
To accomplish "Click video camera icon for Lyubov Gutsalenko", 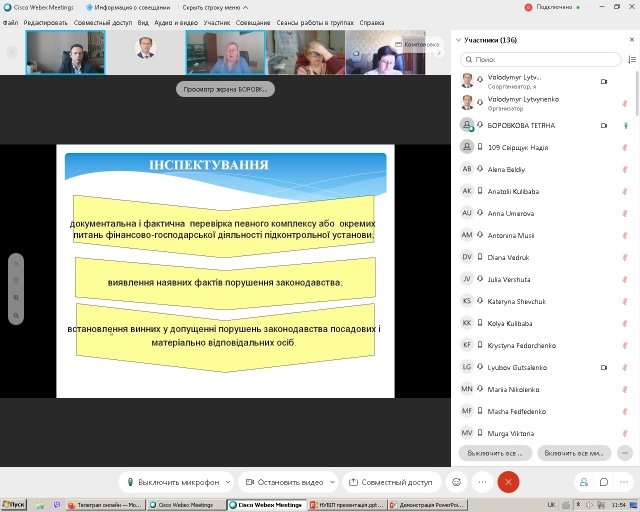I will click(x=604, y=367).
